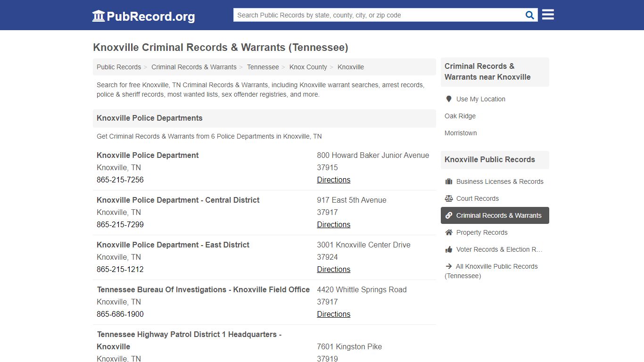Click the link icon for Criminal Records & Warrants

click(x=449, y=215)
